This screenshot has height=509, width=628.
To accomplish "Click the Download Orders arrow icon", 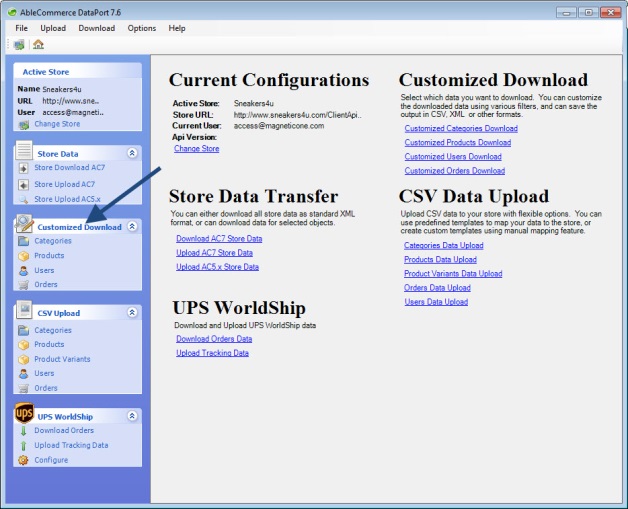I will point(24,431).
